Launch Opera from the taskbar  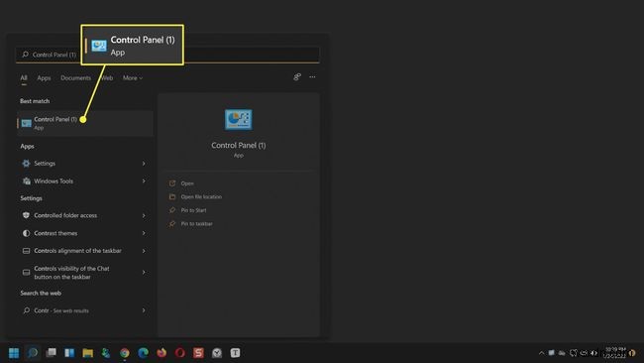180,353
